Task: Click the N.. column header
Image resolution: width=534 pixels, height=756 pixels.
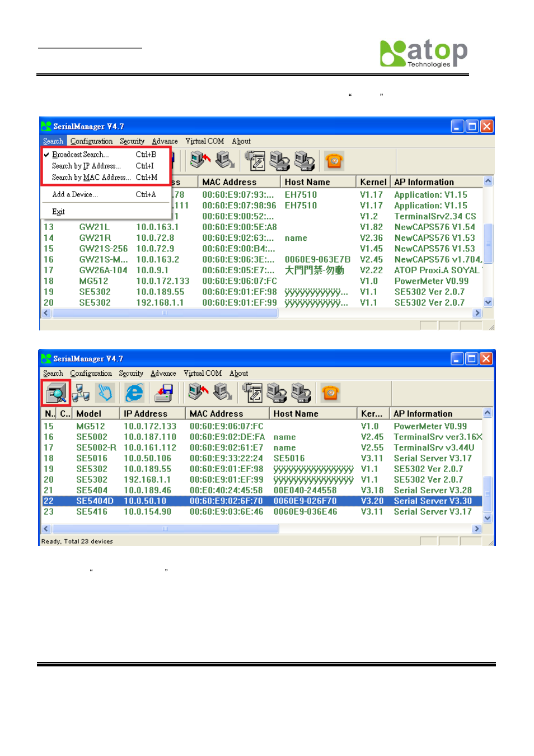Action: tap(49, 413)
